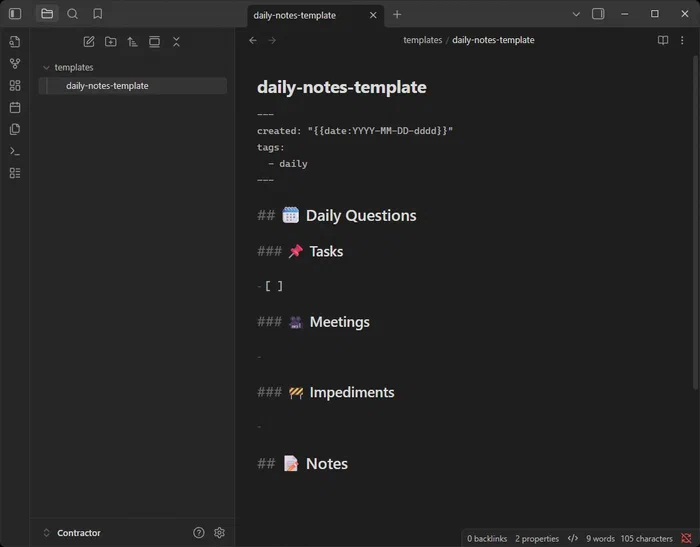Click the quick switcher ribbon icon
700x547 pixels.
(15, 42)
